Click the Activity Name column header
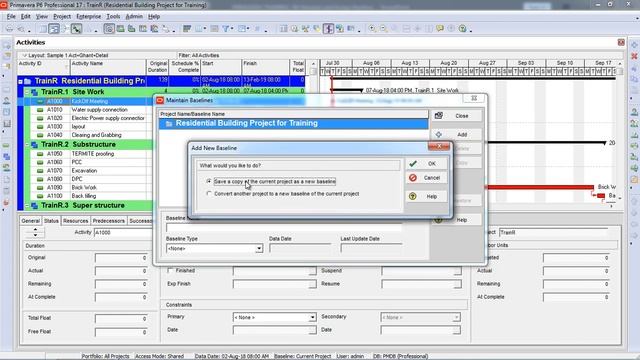This screenshot has height=360, width=640. click(x=108, y=67)
